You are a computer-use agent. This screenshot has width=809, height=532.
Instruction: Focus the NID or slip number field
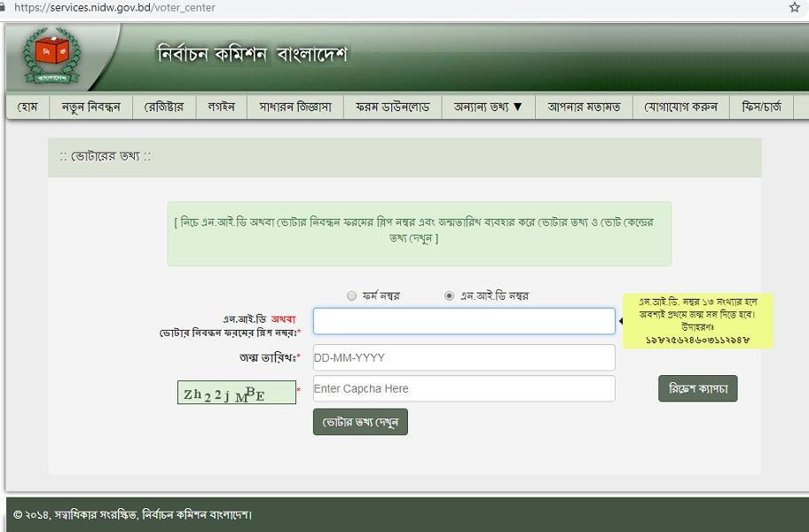click(x=463, y=321)
